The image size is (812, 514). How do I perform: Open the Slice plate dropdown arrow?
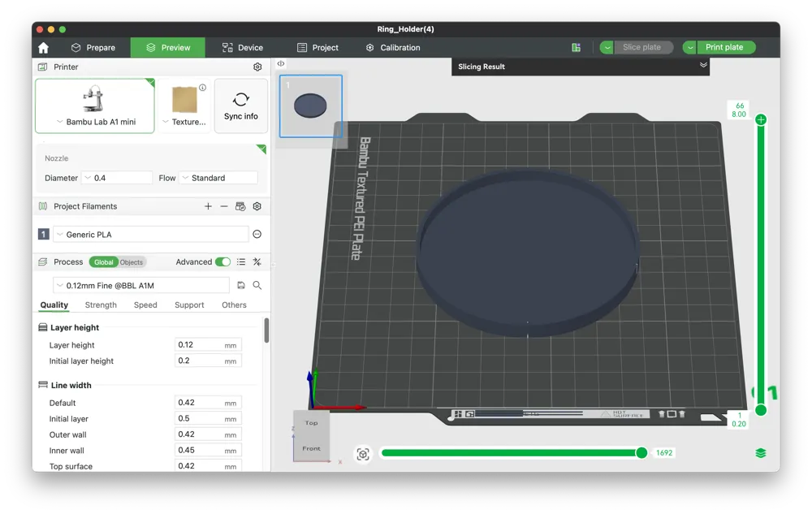(607, 48)
